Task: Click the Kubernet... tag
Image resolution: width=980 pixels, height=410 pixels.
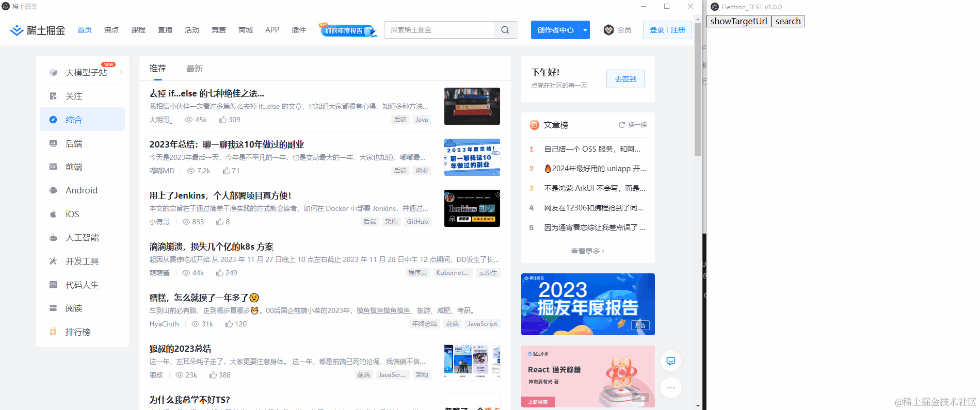Action: click(x=453, y=273)
